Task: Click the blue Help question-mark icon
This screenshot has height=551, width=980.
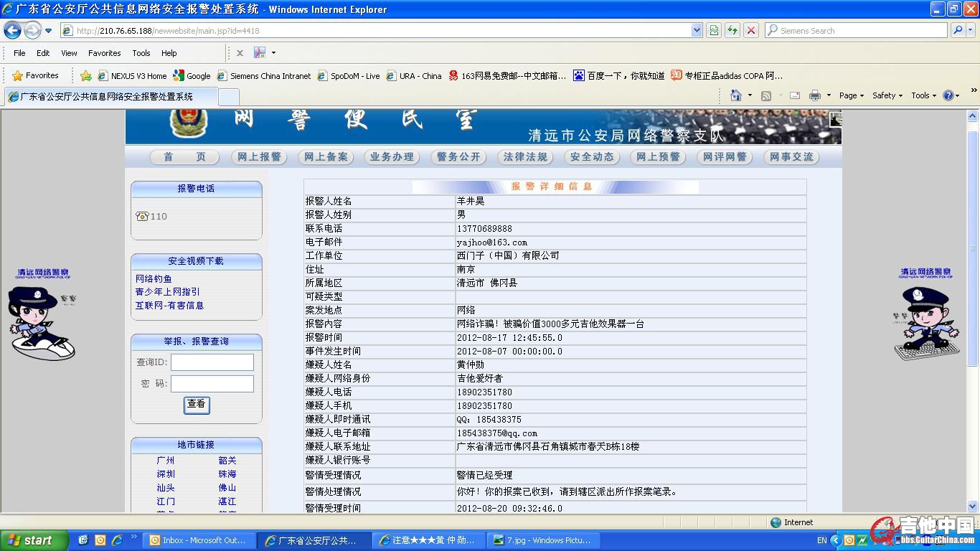Action: [948, 95]
